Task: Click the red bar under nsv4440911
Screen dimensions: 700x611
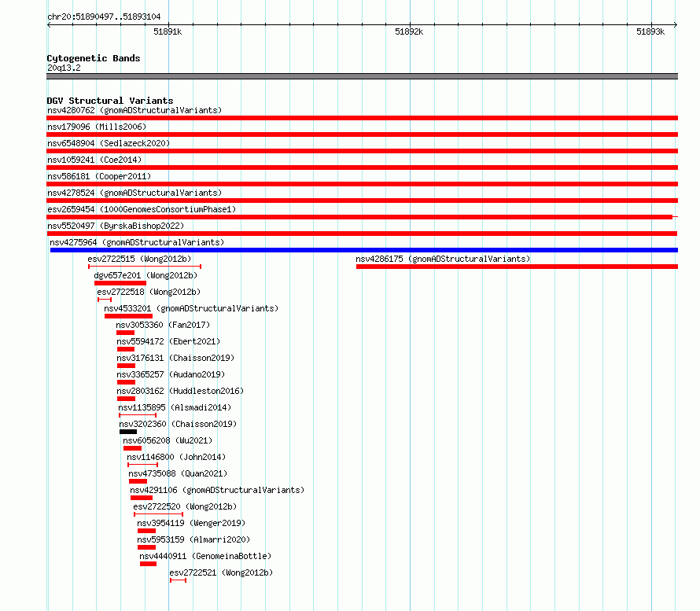Action: point(148,564)
